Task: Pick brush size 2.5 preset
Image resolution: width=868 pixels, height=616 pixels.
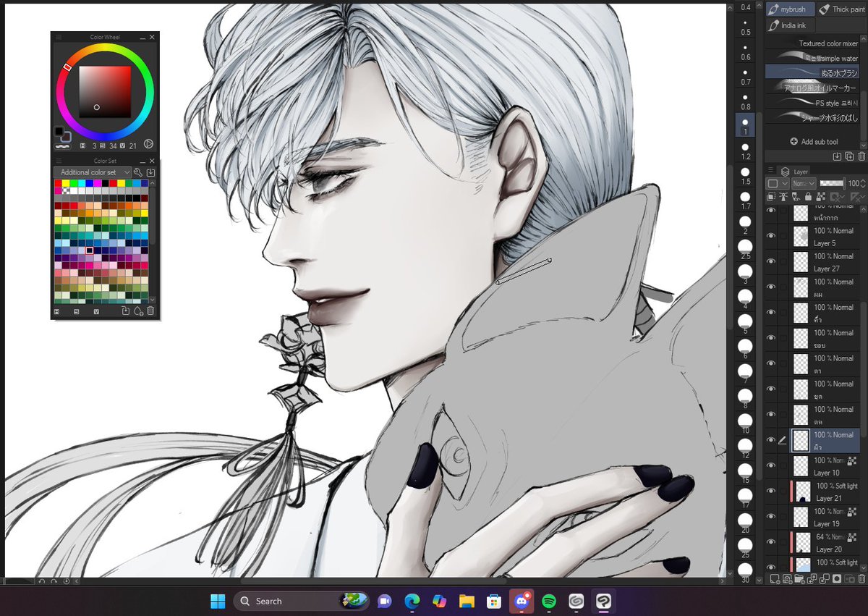Action: point(745,250)
